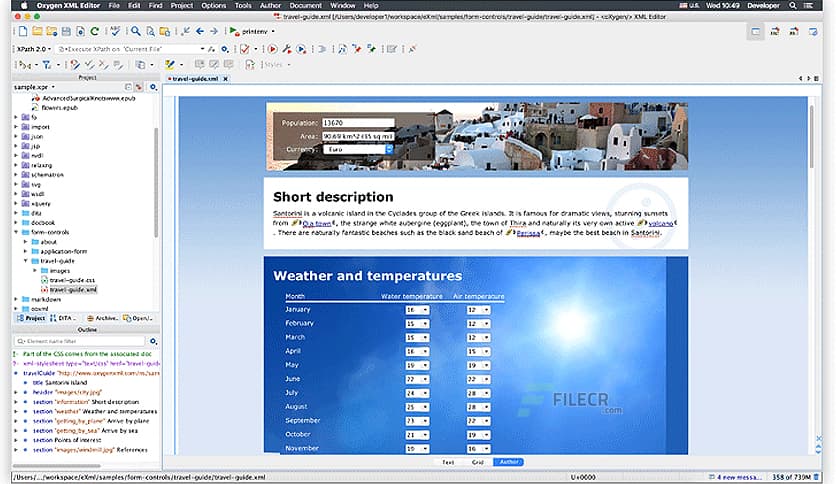Open the macOS Spotlight search icon
Viewport: 836px width, 484px height.
click(x=793, y=5)
